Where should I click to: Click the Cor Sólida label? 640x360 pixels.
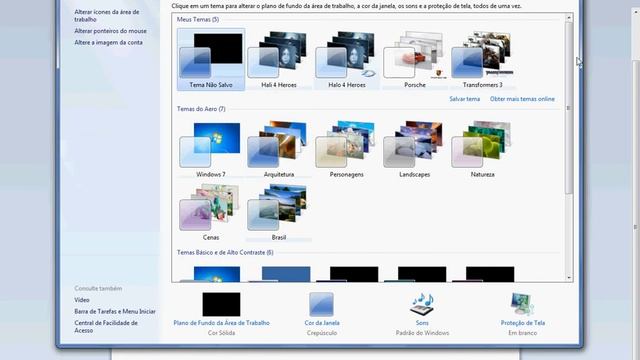pos(221,333)
